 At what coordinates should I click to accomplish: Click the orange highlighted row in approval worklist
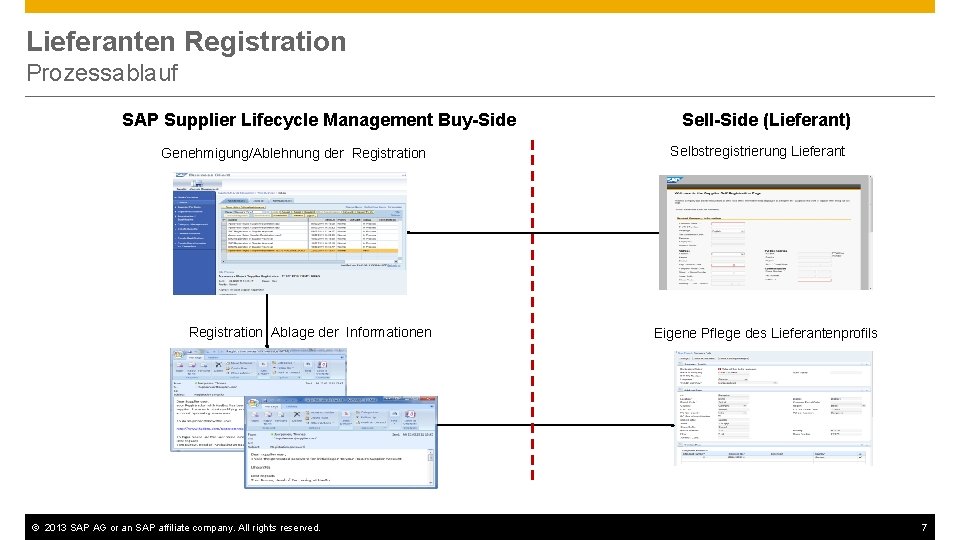(310, 250)
